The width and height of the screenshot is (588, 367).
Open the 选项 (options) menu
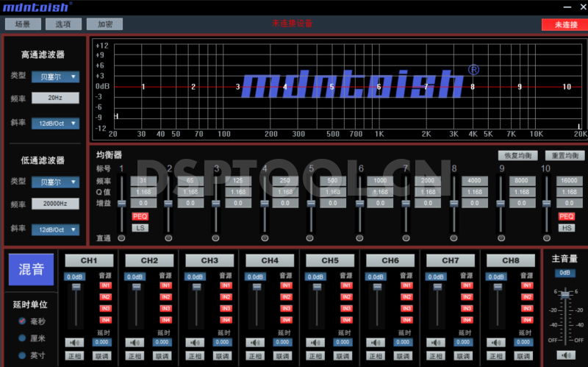(x=63, y=24)
